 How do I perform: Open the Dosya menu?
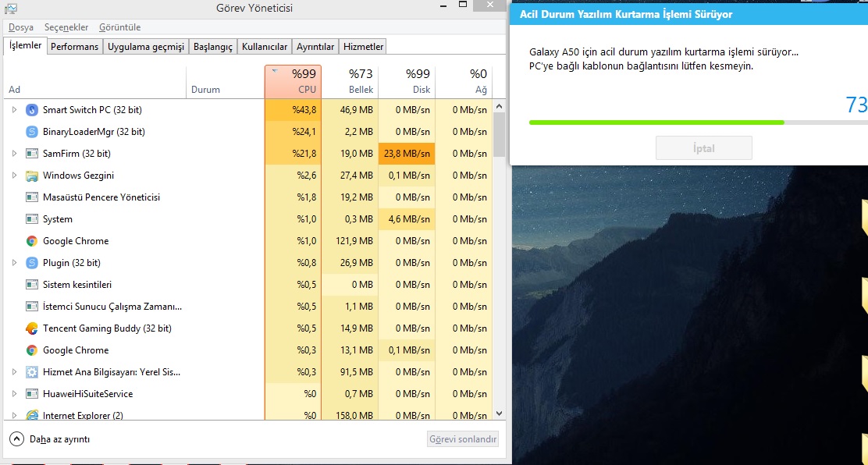click(21, 27)
